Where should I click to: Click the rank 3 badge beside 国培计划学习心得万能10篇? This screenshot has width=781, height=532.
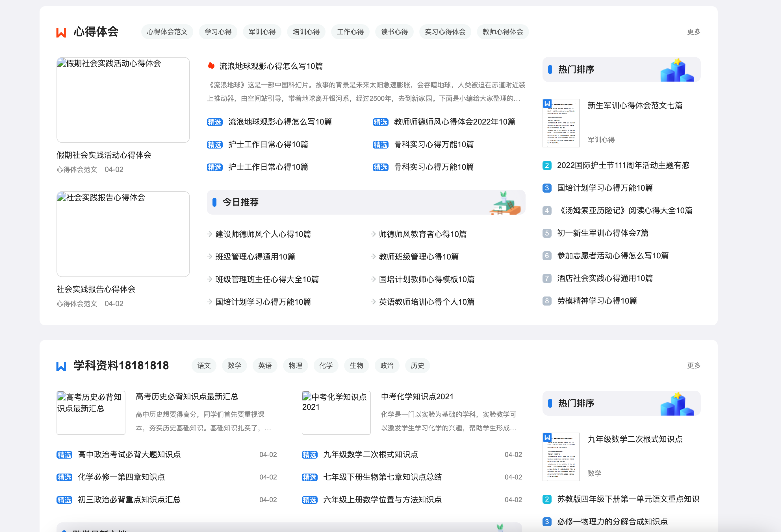(x=547, y=188)
